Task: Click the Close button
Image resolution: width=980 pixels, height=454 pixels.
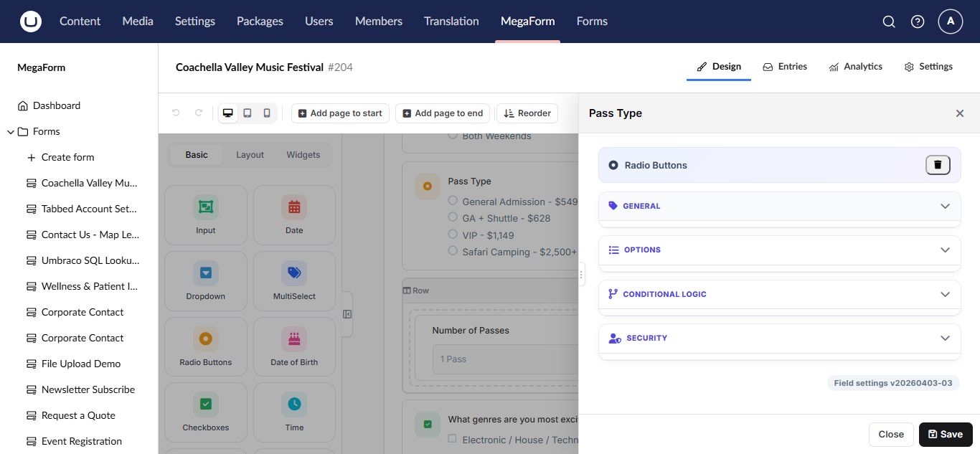Action: (891, 434)
